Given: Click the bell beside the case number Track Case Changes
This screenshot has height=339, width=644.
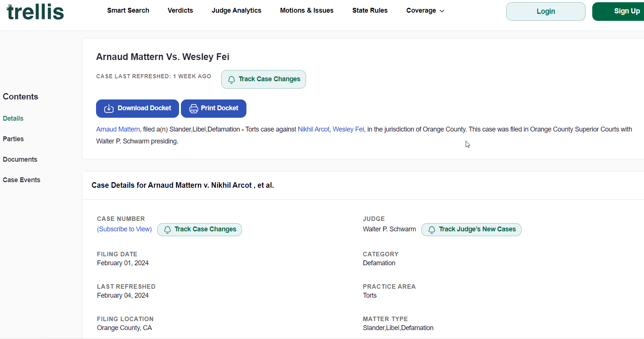Looking at the screenshot, I should click(167, 230).
